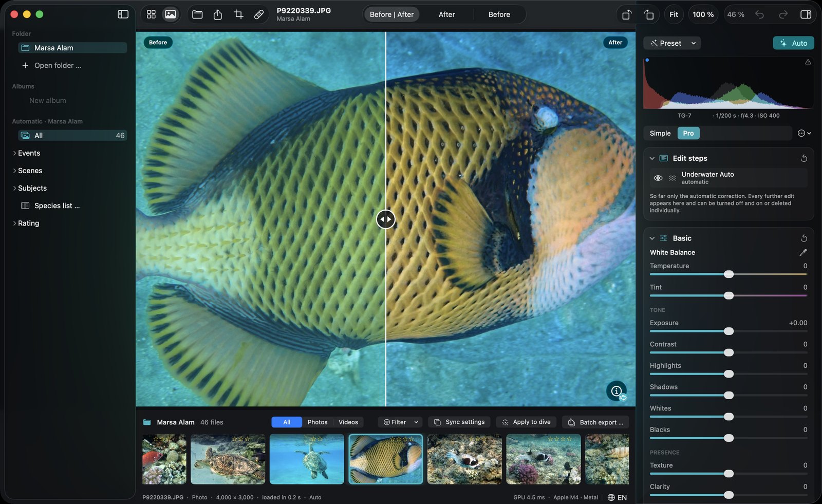Click the undo arrow
822x504 pixels.
(x=759, y=14)
